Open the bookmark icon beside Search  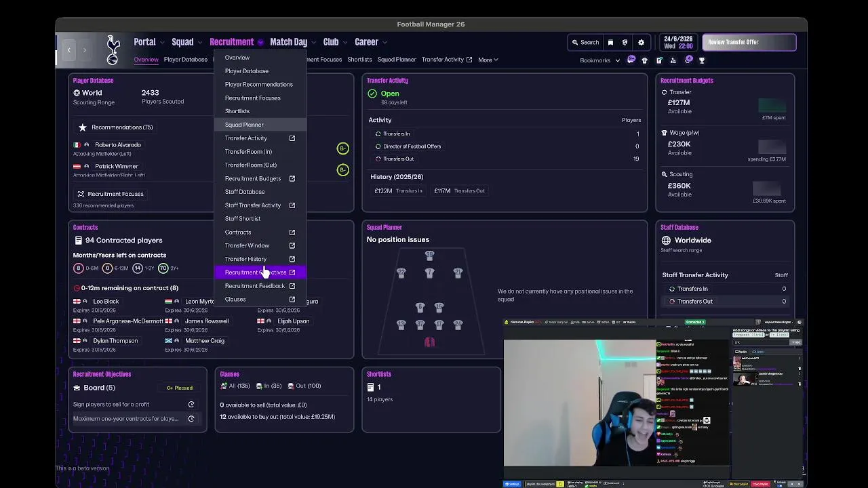pyautogui.click(x=610, y=42)
